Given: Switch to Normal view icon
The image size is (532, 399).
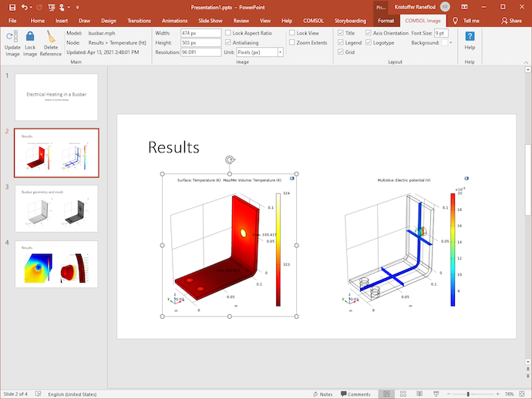Looking at the screenshot, I should (x=386, y=394).
